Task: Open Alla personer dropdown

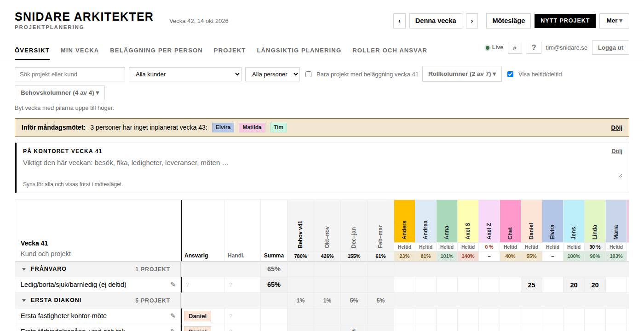Action: (x=272, y=74)
